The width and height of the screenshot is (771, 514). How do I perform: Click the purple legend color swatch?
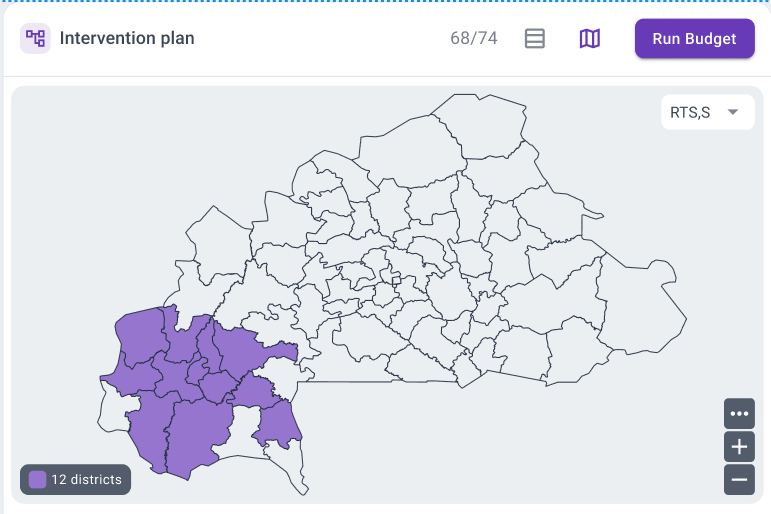[x=37, y=480]
